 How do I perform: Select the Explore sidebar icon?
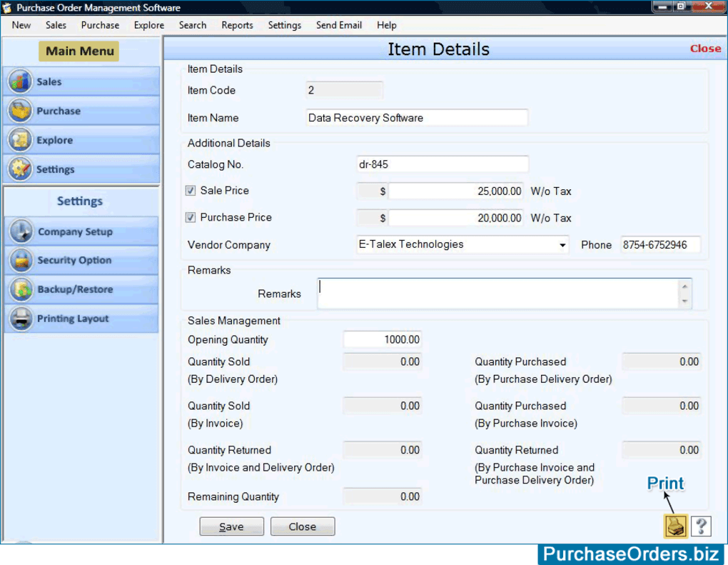(21, 140)
